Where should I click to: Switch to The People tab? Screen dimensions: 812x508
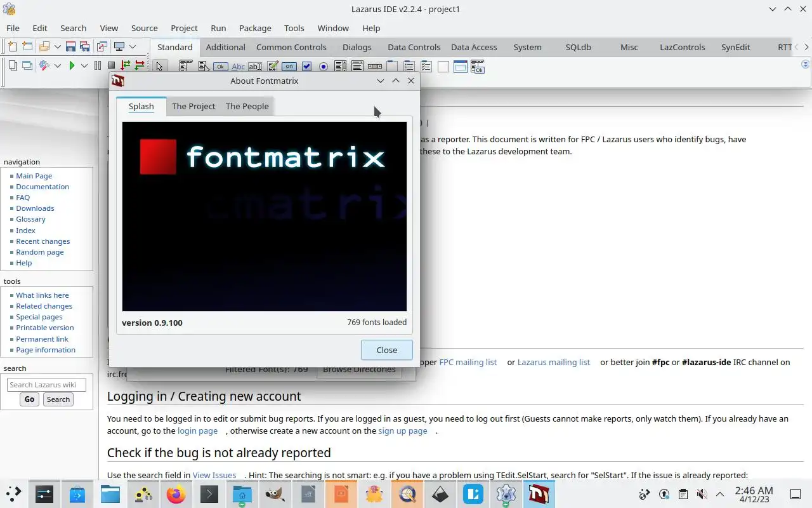[247, 106]
